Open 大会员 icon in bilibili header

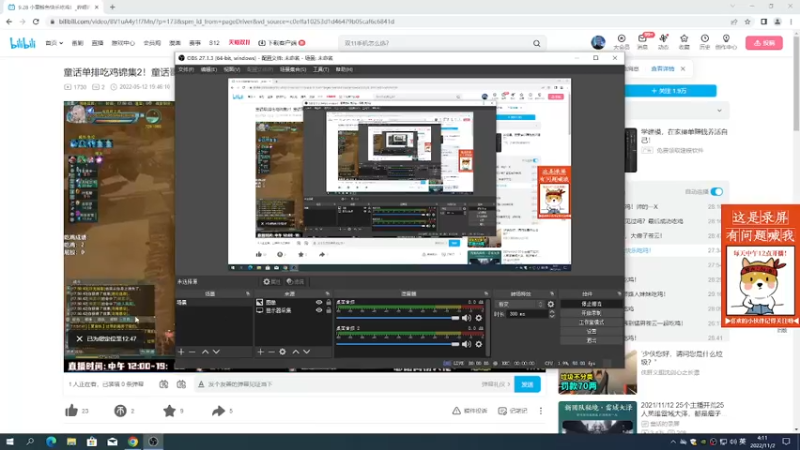[x=621, y=42]
